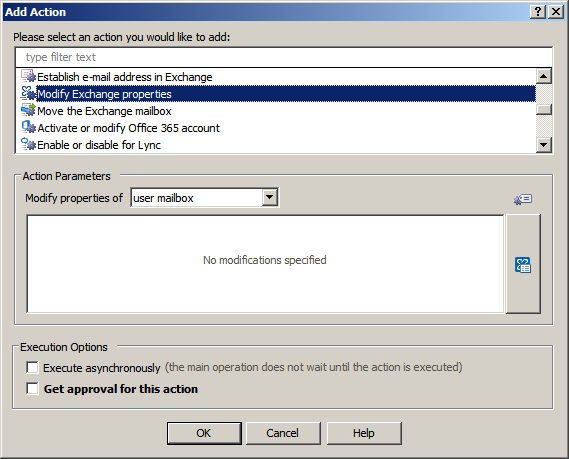Open the Exchange properties editor button
This screenshot has height=459, width=569.
coord(523,264)
